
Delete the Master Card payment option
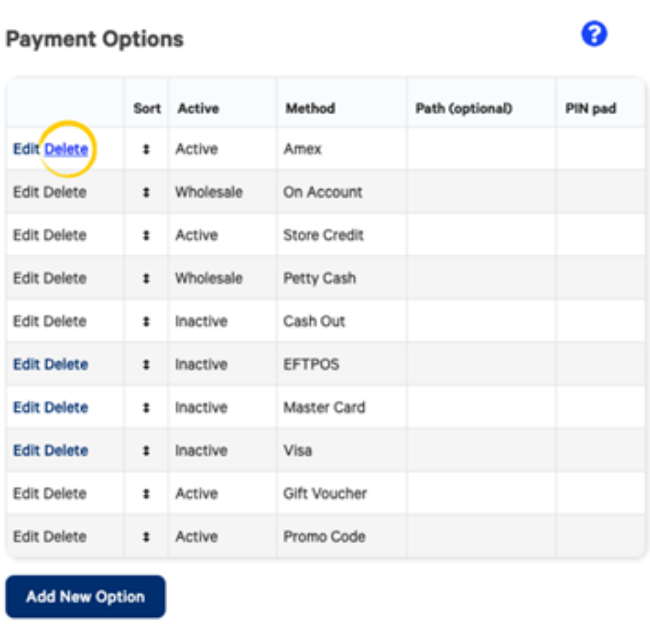point(66,407)
